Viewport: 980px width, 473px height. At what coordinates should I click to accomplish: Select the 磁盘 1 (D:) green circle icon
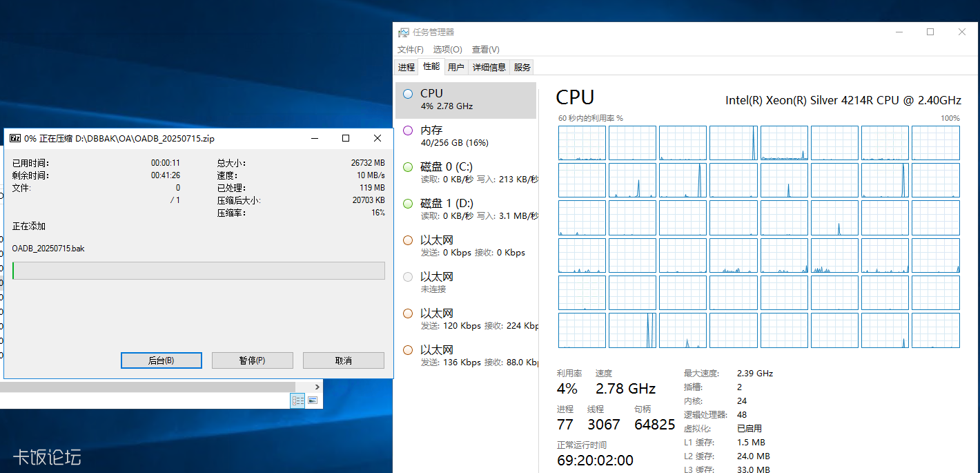[407, 204]
